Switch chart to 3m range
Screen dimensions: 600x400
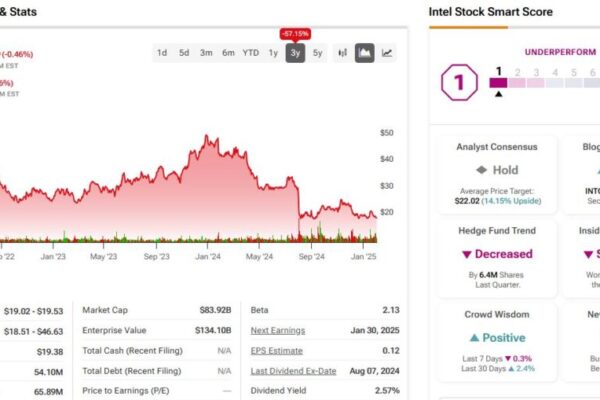tap(206, 53)
